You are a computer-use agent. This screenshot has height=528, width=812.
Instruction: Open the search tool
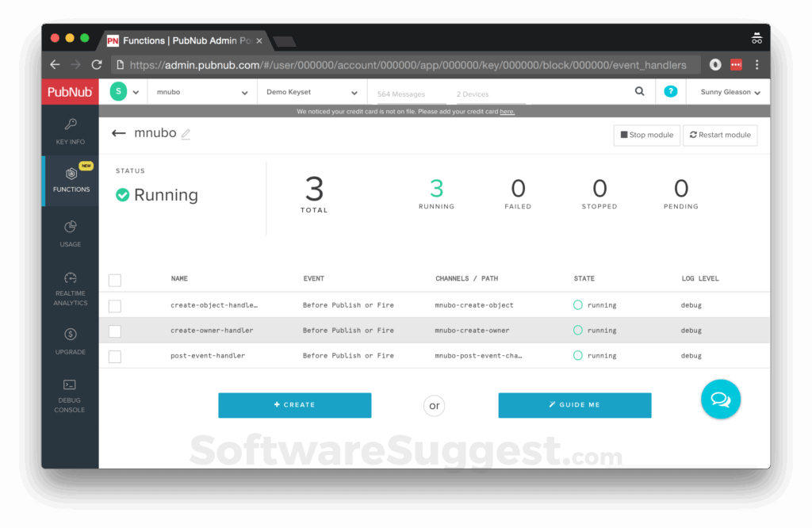640,91
